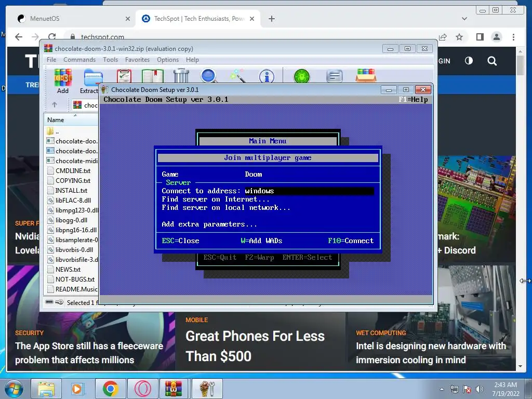Image resolution: width=532 pixels, height=399 pixels.
Task: Click F10=Connect in setup dialog
Action: coord(351,241)
